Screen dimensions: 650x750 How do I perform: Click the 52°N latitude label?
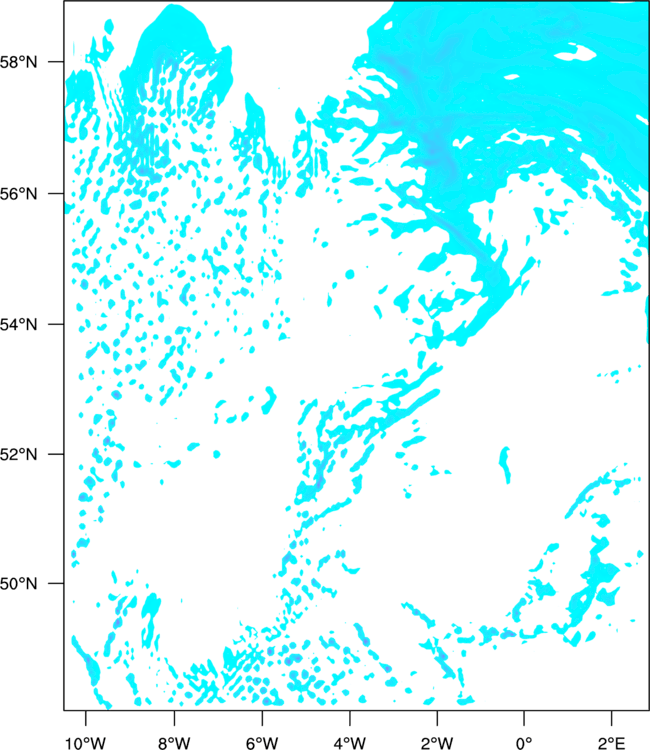[x=19, y=454]
